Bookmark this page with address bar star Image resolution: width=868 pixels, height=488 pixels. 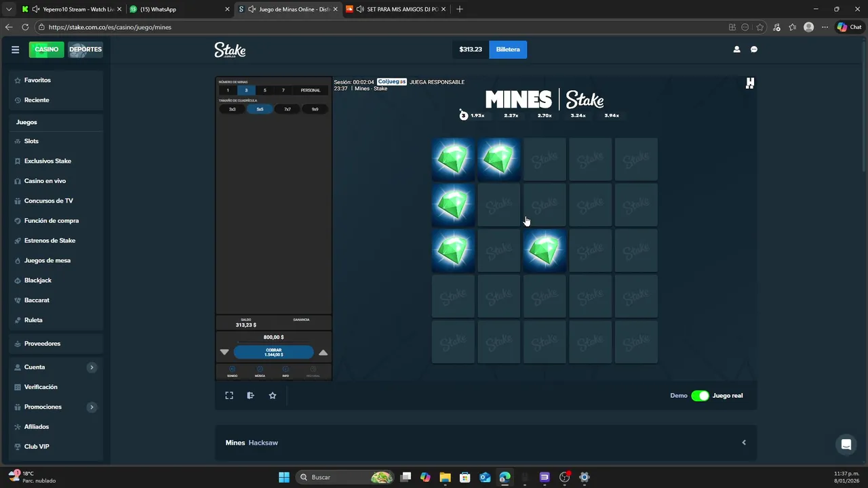759,27
